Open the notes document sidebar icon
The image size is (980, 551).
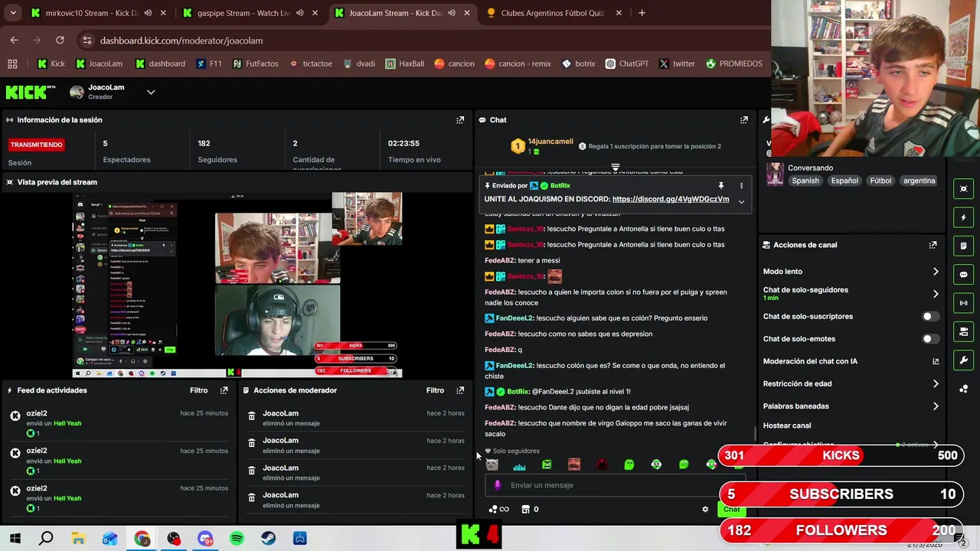(963, 246)
